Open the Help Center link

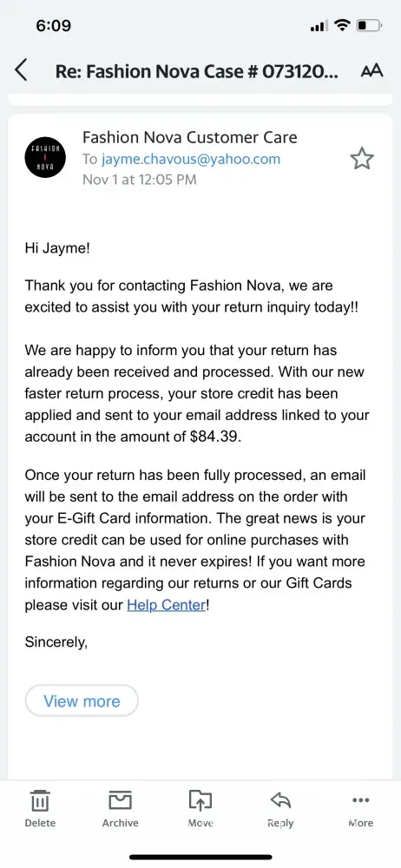tap(166, 605)
